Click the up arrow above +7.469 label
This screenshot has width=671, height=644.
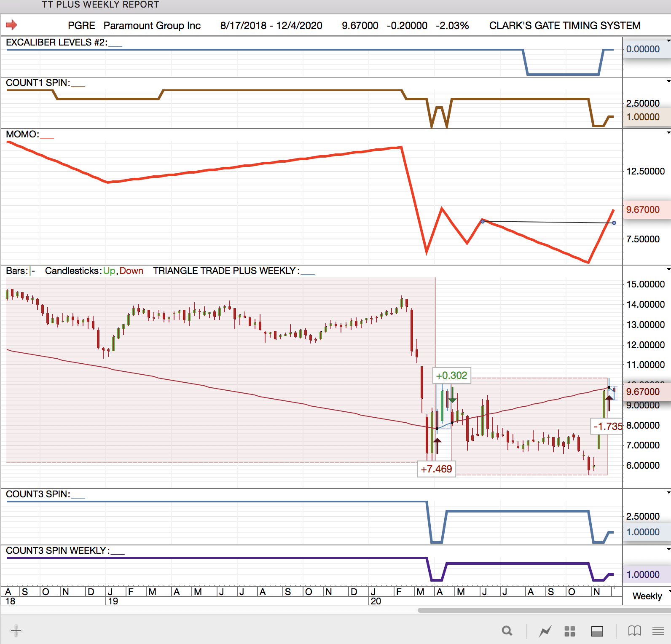(437, 445)
